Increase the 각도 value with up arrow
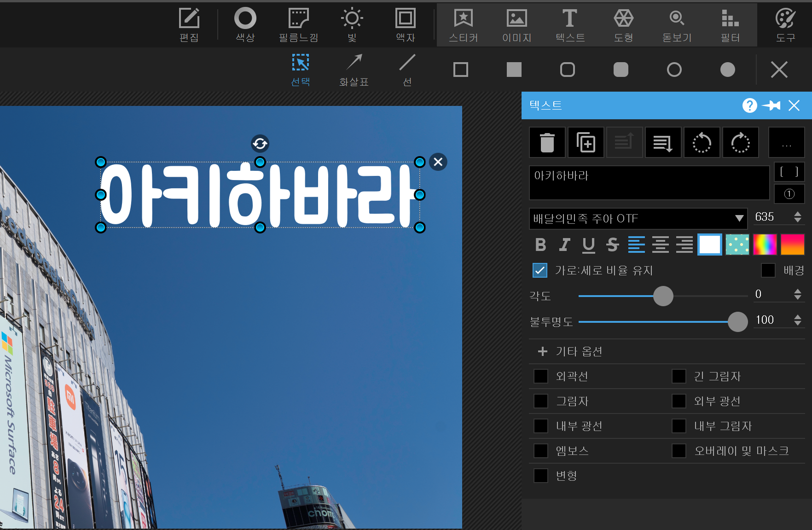The width and height of the screenshot is (812, 530). pyautogui.click(x=798, y=291)
